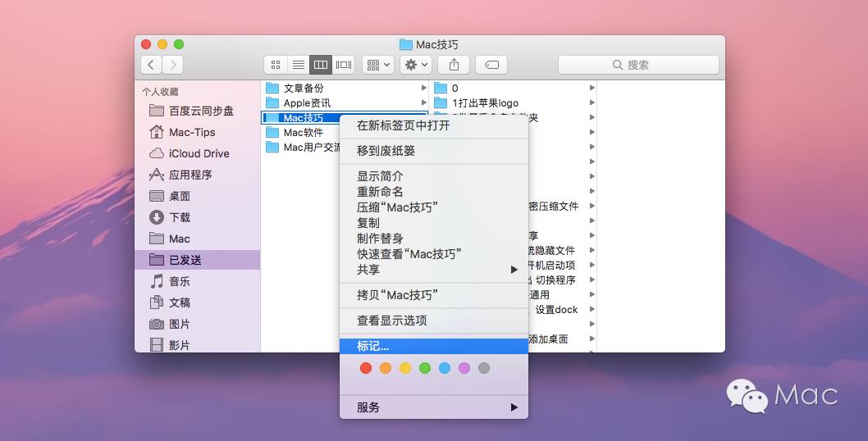This screenshot has width=868, height=441.
Task: Switch Finder to icon view
Action: tap(276, 65)
